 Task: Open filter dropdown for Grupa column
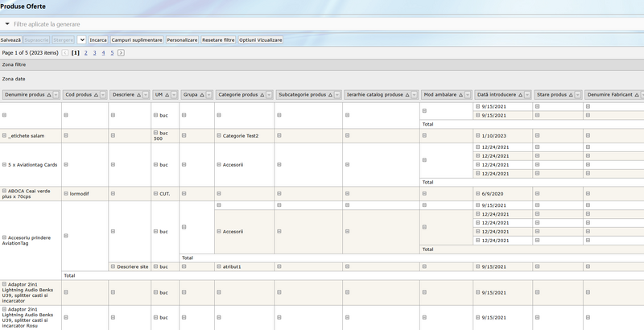tap(209, 95)
